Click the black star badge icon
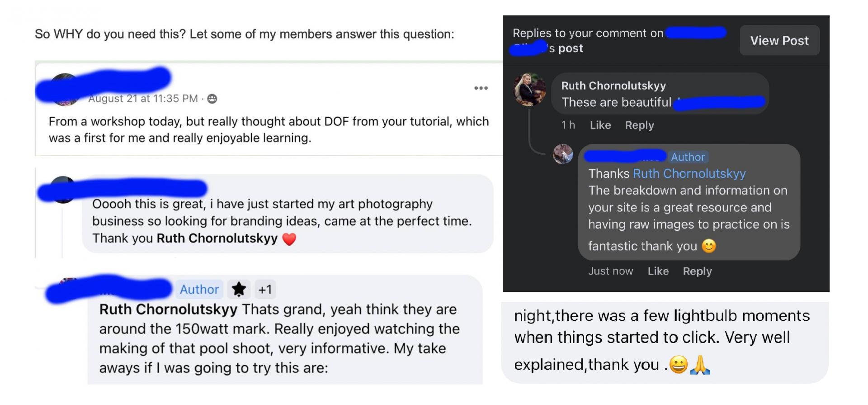Viewport: 868px width, 405px height. coord(239,289)
